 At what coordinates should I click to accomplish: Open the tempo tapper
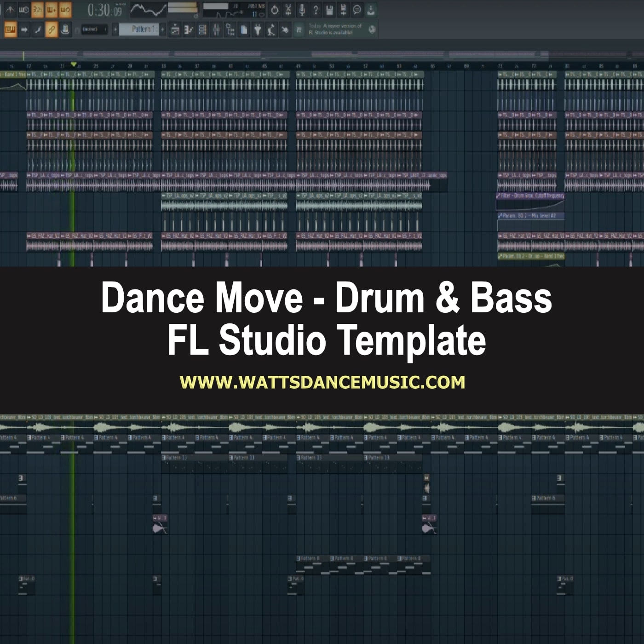(271, 30)
